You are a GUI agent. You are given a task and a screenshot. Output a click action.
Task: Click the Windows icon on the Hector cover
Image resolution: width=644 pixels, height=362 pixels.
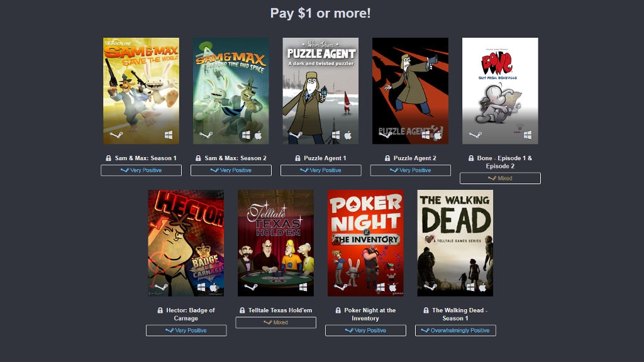[201, 287]
